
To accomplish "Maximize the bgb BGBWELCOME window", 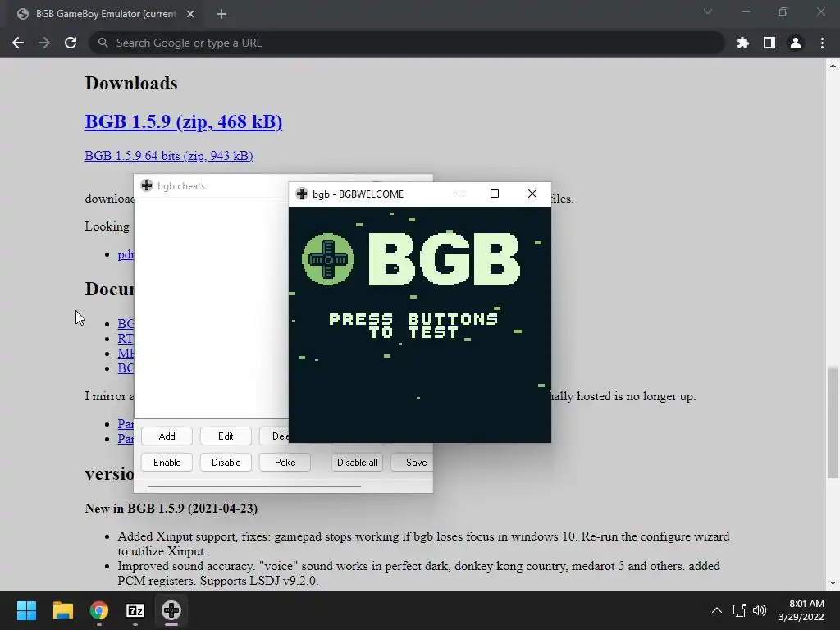I will [495, 194].
